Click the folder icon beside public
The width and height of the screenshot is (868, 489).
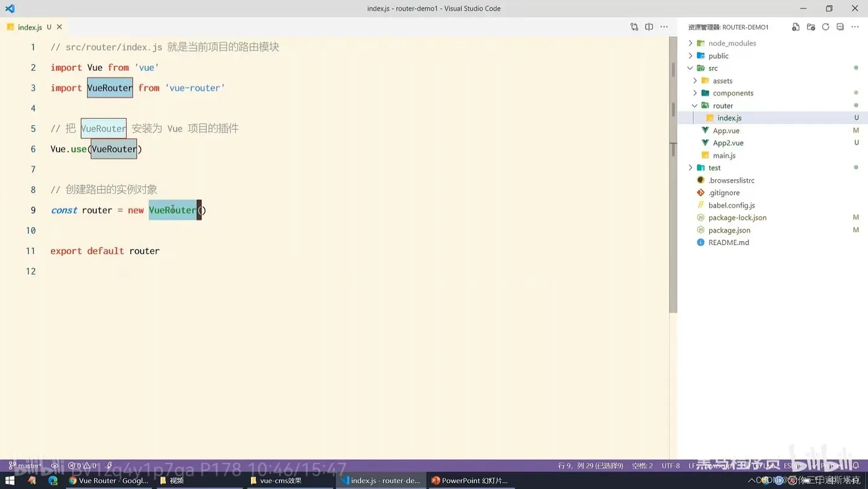701,56
